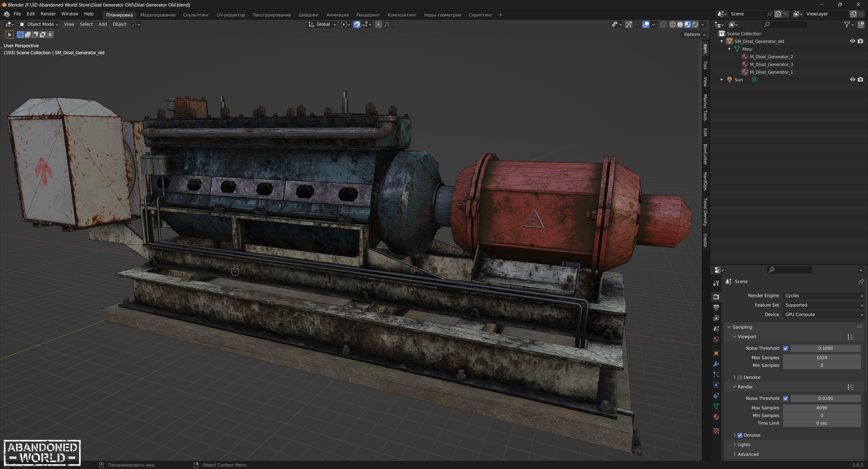Viewport: 868px width, 469px height.
Task: Open the Object Constraints properties tab
Action: [716, 396]
